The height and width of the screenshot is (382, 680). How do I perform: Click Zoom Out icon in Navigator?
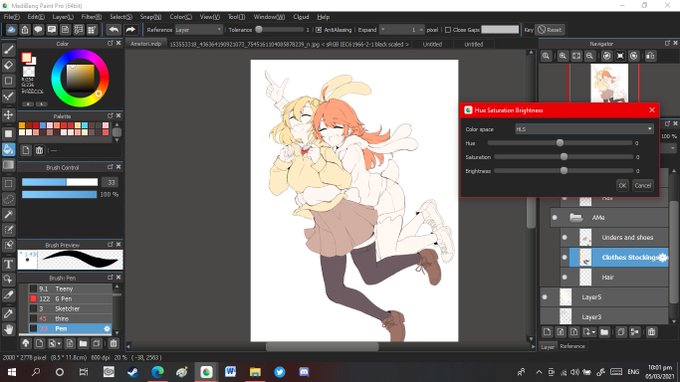coord(589,56)
